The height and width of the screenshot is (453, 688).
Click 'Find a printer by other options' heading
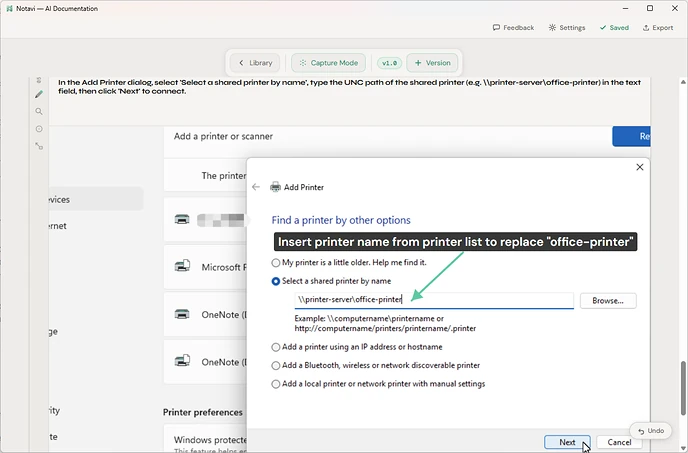pyautogui.click(x=341, y=220)
